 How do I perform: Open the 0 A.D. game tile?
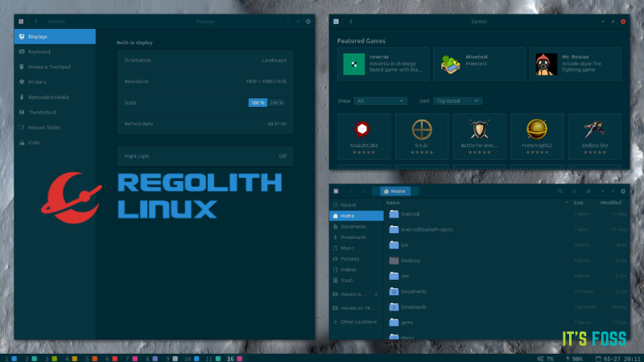point(422,137)
